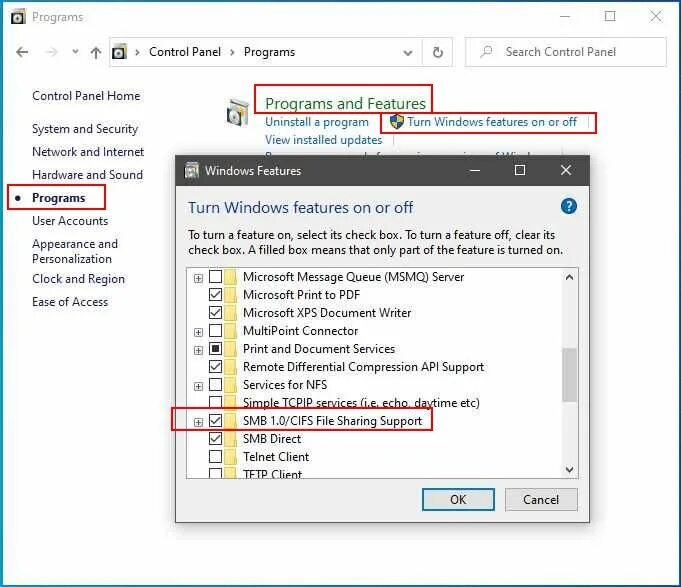Click folder icon next to Telnet Client
This screenshot has height=587, width=681.
[x=231, y=457]
